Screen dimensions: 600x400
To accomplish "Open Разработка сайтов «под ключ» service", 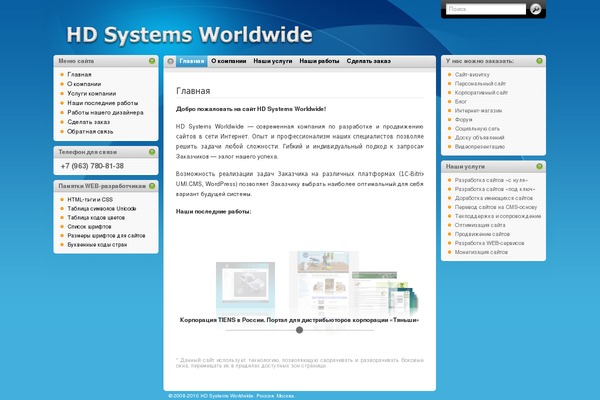I will 494,189.
